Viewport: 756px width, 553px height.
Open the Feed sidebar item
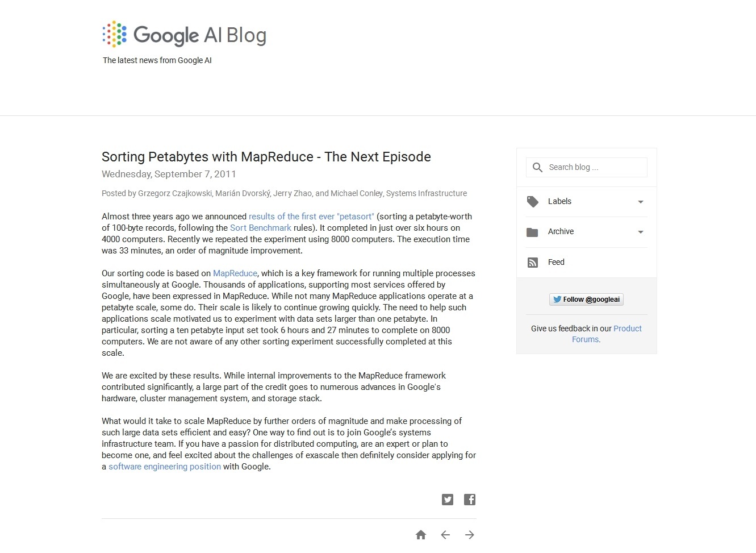tap(556, 262)
